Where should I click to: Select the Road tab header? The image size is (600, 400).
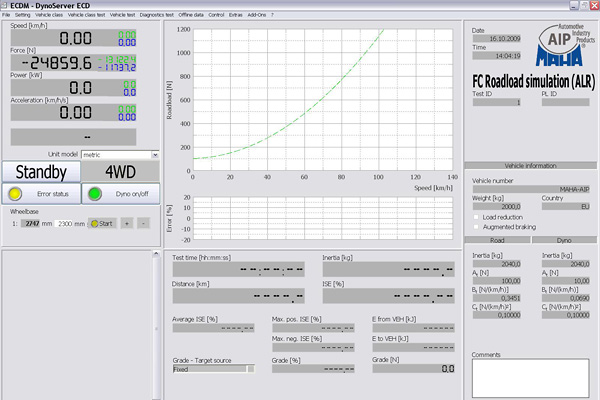click(x=496, y=241)
